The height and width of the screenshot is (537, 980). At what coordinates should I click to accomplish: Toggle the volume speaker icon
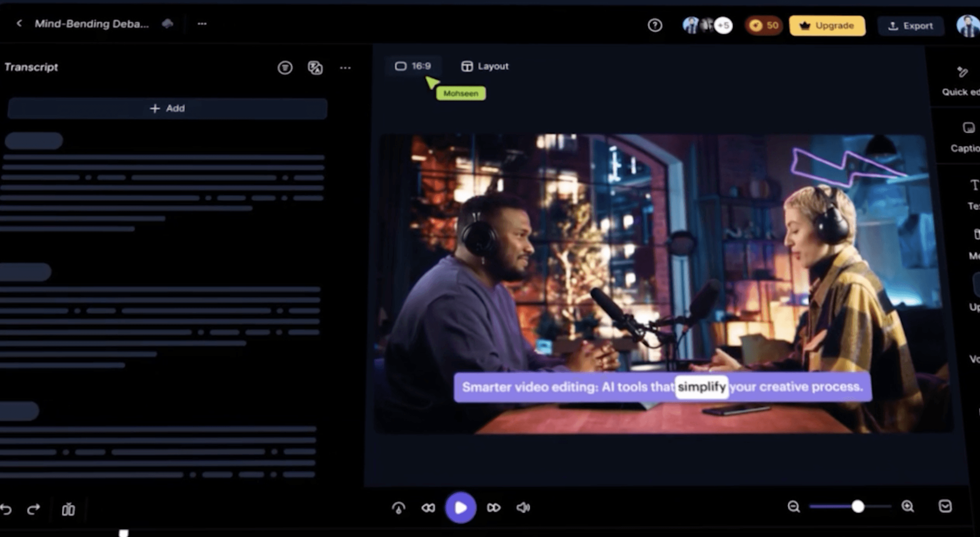523,507
